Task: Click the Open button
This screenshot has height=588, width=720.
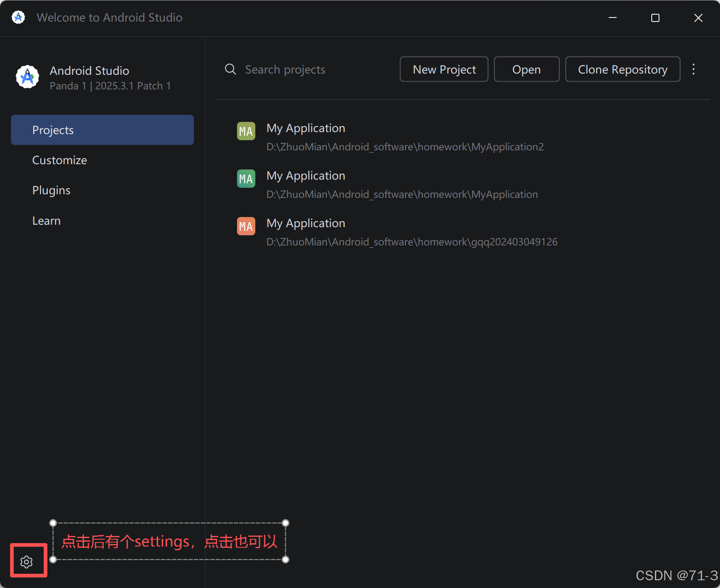Action: 526,69
